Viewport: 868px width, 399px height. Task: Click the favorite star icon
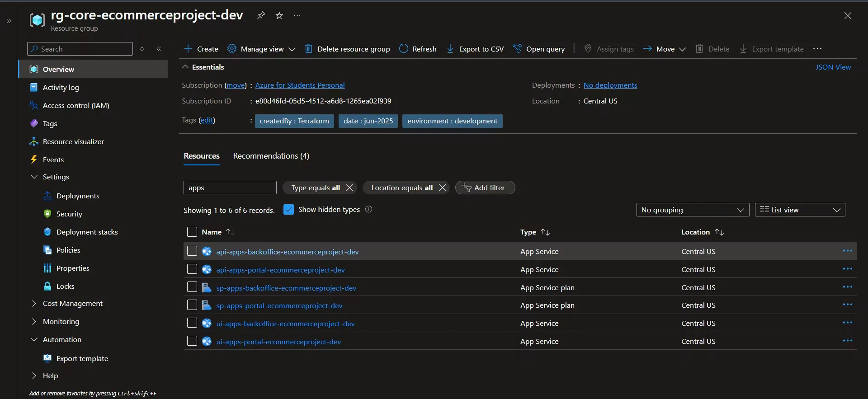click(279, 15)
